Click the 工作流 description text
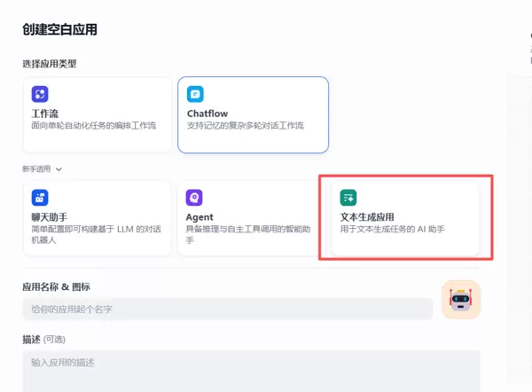532x392 pixels. [x=94, y=126]
